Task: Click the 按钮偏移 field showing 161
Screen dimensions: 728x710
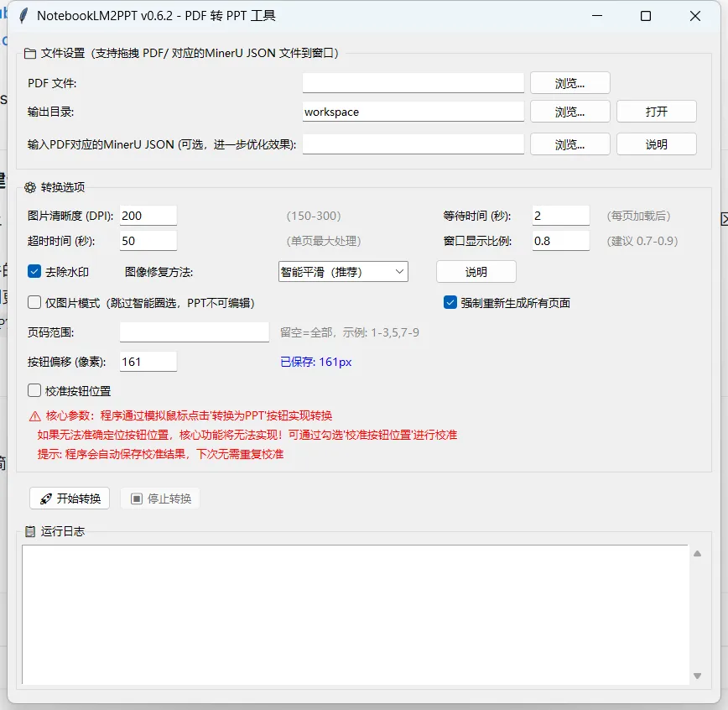Action: [x=148, y=362]
